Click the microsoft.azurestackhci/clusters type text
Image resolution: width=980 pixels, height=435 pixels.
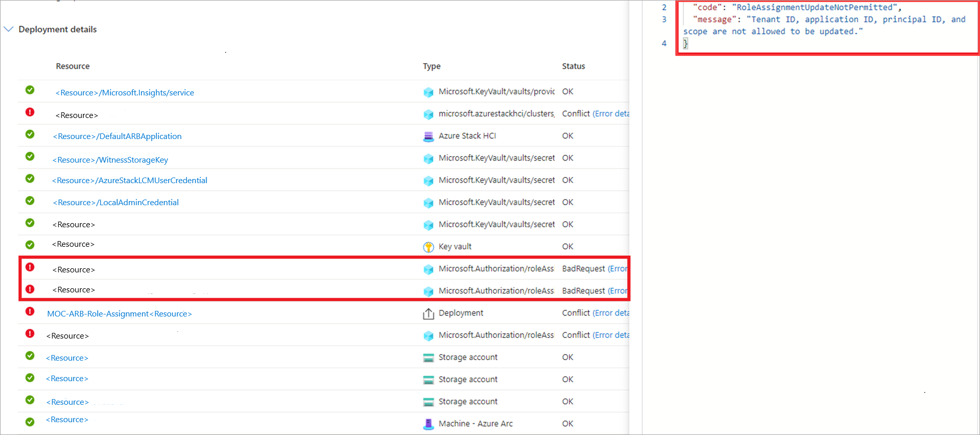click(497, 114)
